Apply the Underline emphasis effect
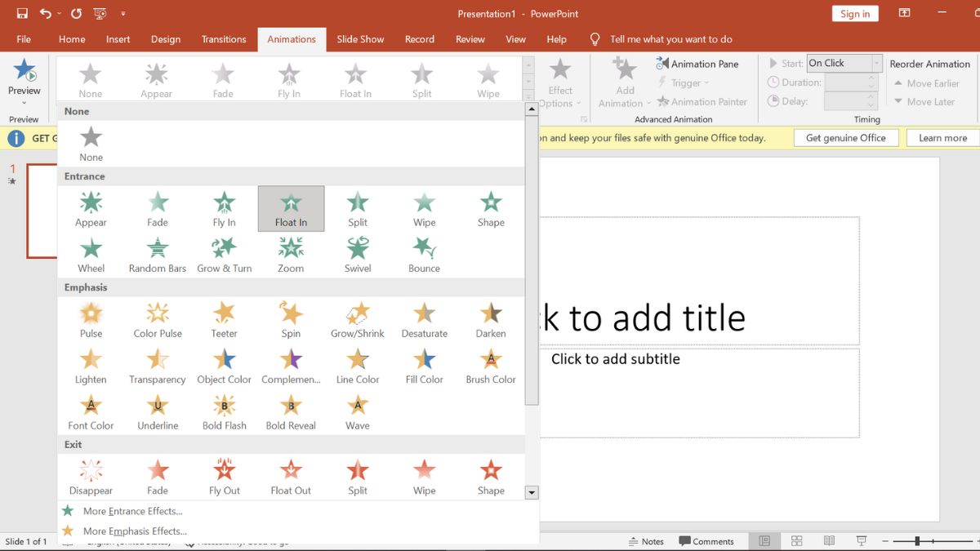 [158, 411]
